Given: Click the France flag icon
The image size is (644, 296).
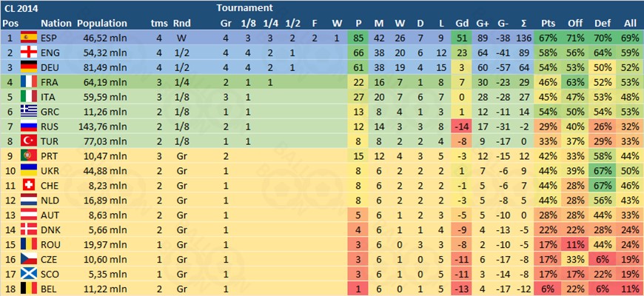Looking at the screenshot, I should click(x=28, y=81).
